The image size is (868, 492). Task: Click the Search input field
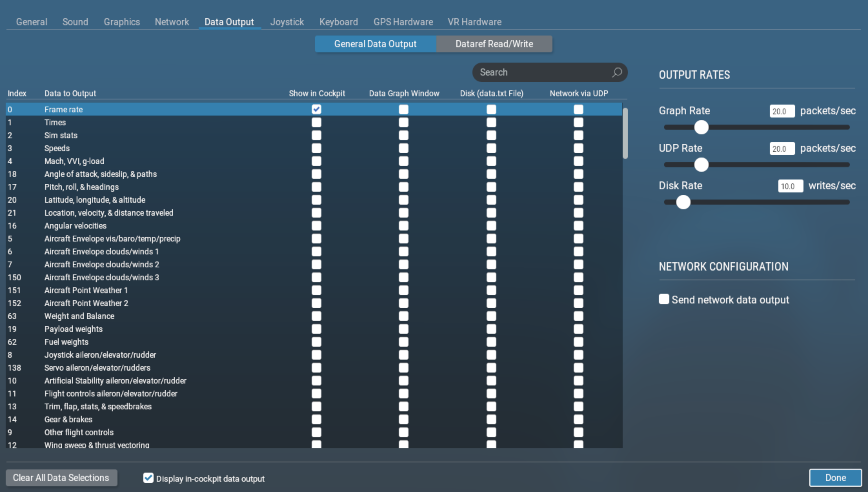click(x=549, y=72)
